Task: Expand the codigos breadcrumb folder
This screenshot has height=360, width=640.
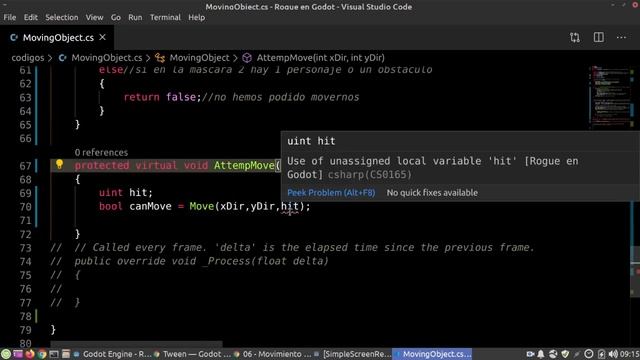Action: point(27,58)
